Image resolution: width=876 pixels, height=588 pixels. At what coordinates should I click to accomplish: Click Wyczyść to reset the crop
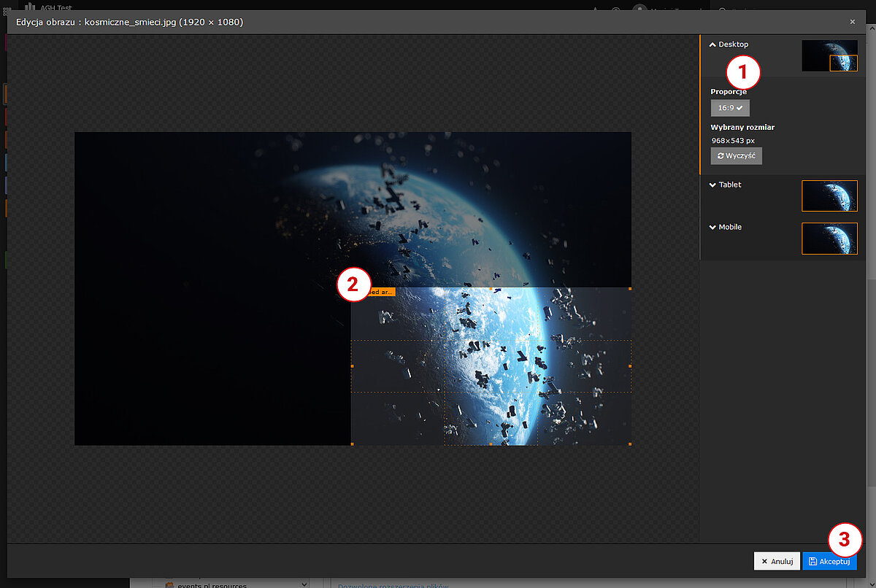point(736,156)
